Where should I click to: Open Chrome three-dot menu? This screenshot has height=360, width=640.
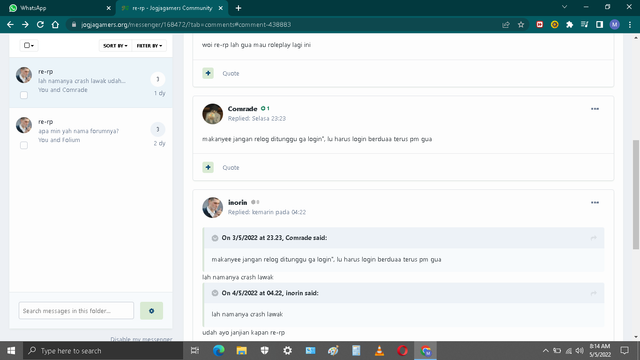(x=630, y=24)
